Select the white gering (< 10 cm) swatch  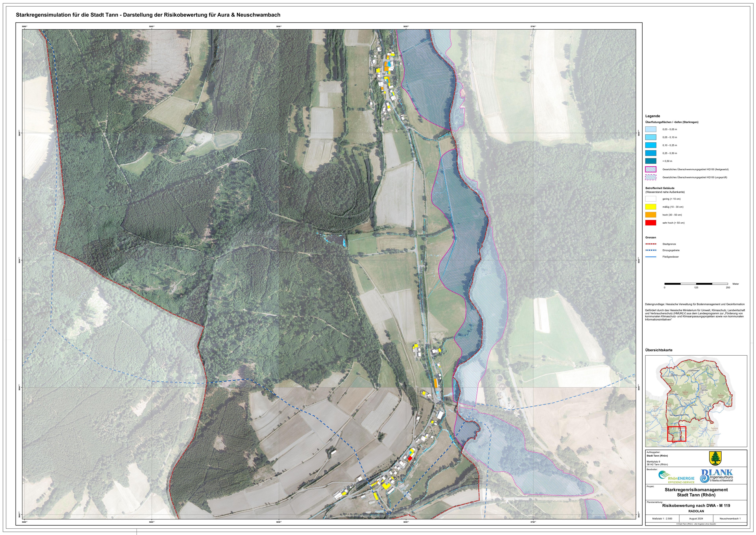coord(651,199)
